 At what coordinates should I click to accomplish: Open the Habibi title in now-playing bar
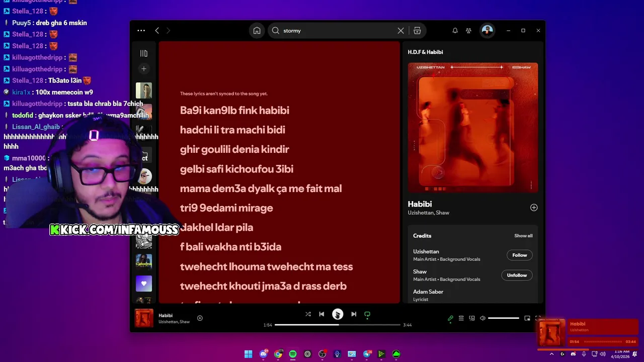pos(166,315)
